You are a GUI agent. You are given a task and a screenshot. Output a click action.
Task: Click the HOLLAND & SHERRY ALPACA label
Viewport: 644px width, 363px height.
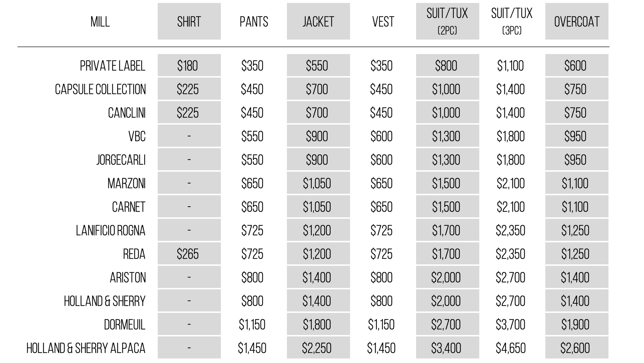pyautogui.click(x=86, y=348)
